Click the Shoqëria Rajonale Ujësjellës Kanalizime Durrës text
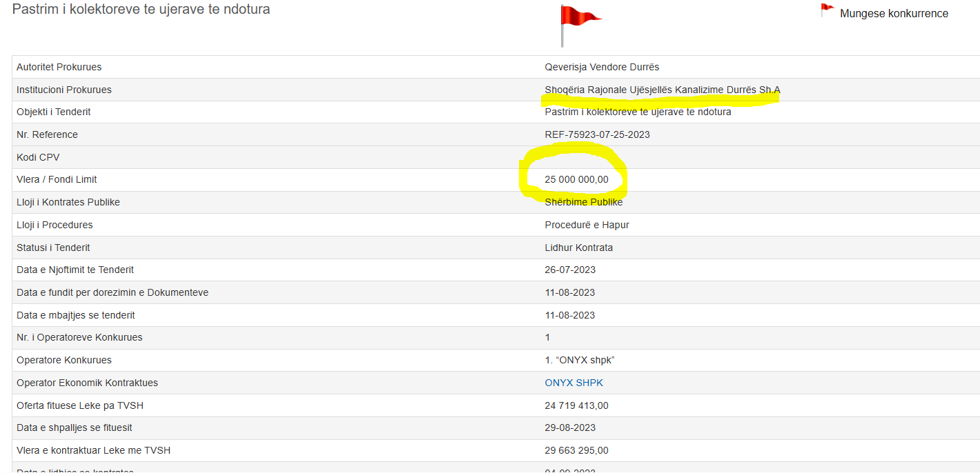The height and width of the screenshot is (473, 980). (662, 90)
